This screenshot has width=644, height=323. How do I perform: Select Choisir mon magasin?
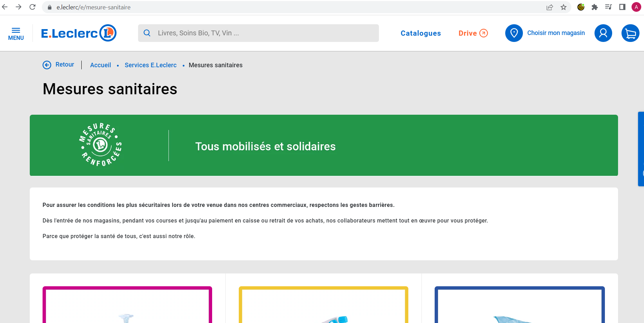point(556,33)
